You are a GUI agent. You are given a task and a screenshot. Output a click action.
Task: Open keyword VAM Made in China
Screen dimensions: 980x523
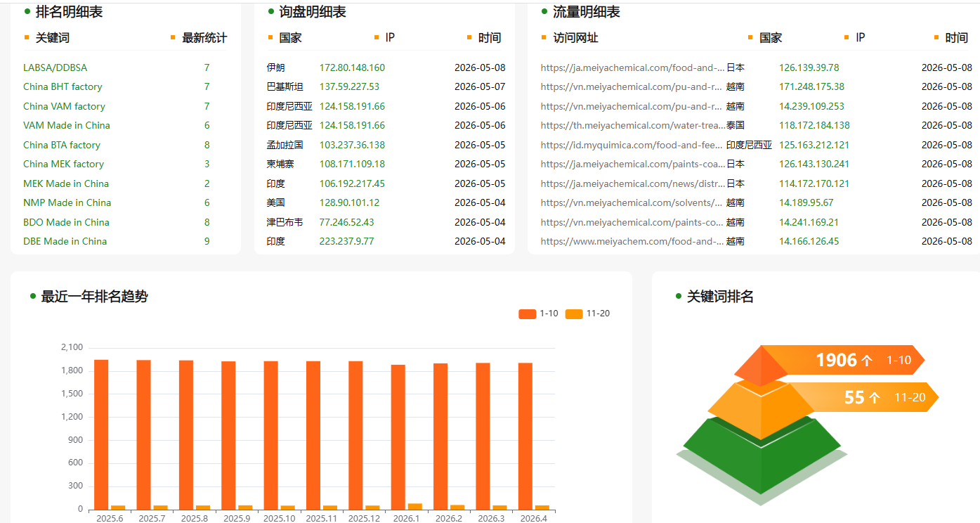tap(67, 125)
